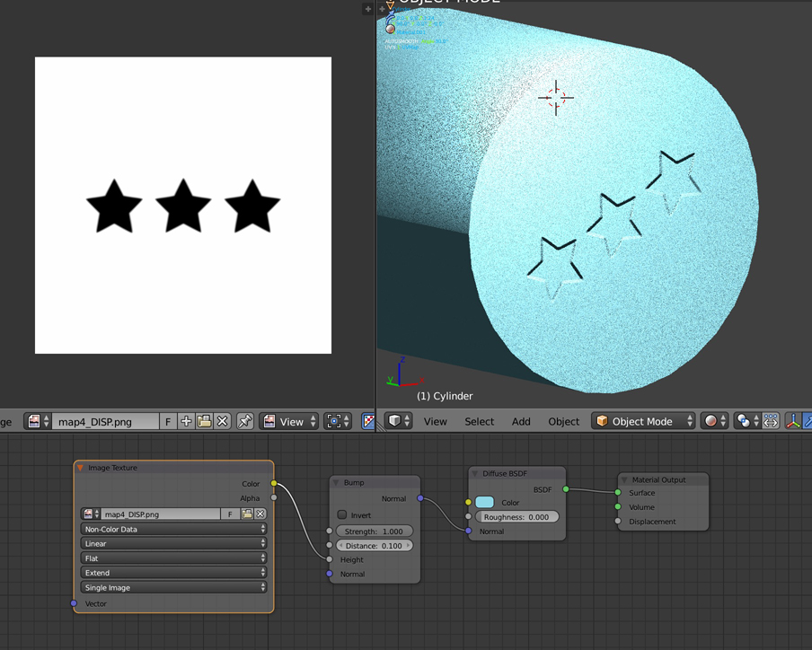The image size is (812, 650).
Task: Enable the Invert checkbox on the Bump node
Action: click(x=340, y=515)
